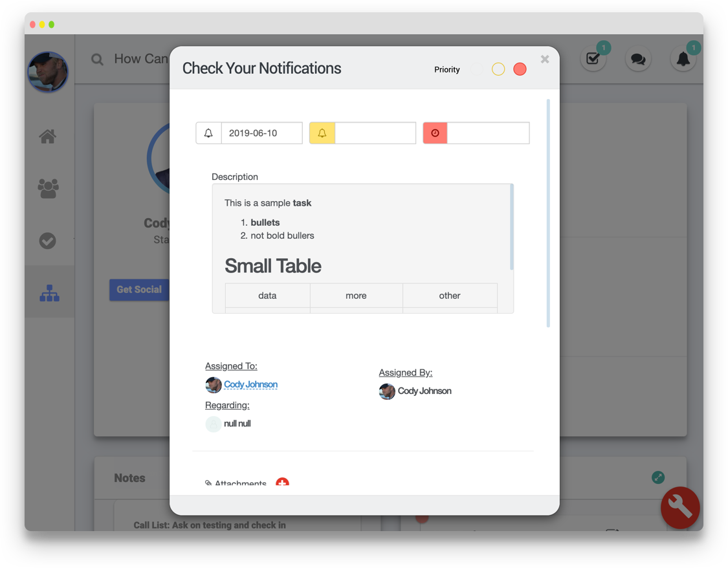Open the notifications bell in header

pyautogui.click(x=683, y=58)
